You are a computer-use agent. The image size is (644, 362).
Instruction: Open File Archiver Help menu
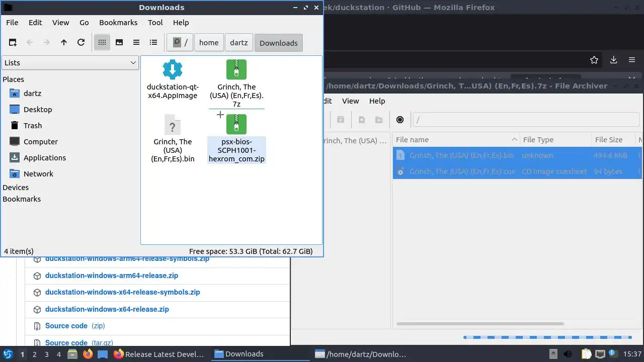(377, 101)
